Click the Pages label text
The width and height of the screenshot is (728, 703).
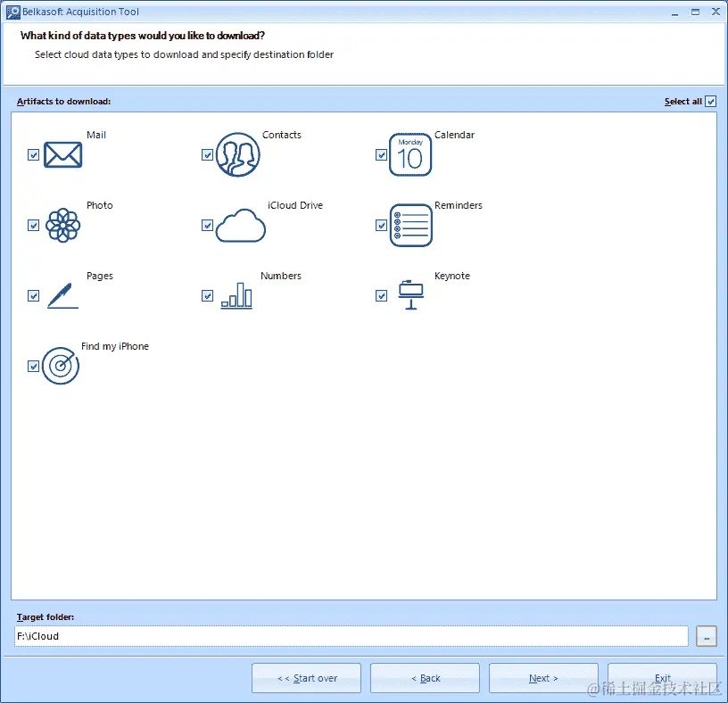click(100, 276)
